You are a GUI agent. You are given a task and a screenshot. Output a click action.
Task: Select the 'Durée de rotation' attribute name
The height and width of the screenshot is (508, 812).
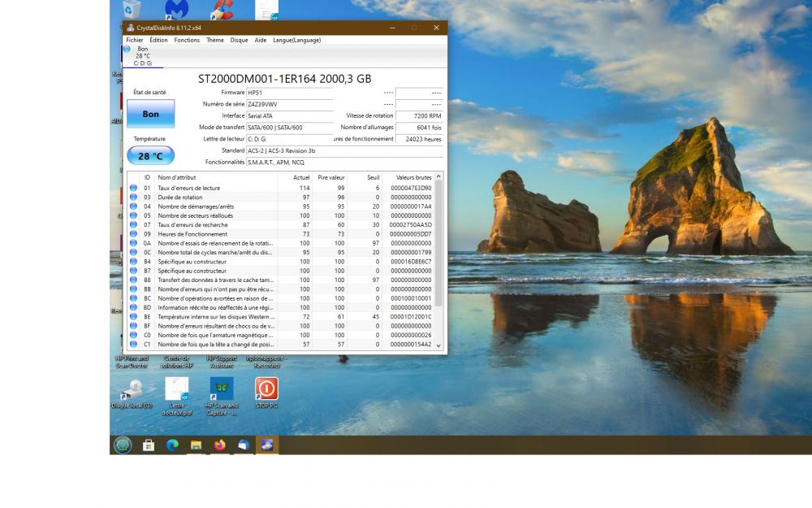click(x=180, y=198)
